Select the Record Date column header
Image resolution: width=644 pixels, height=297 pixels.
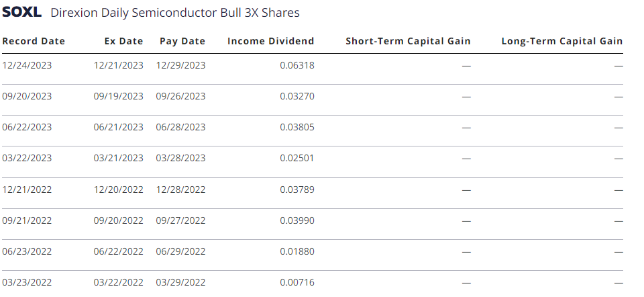click(x=34, y=41)
